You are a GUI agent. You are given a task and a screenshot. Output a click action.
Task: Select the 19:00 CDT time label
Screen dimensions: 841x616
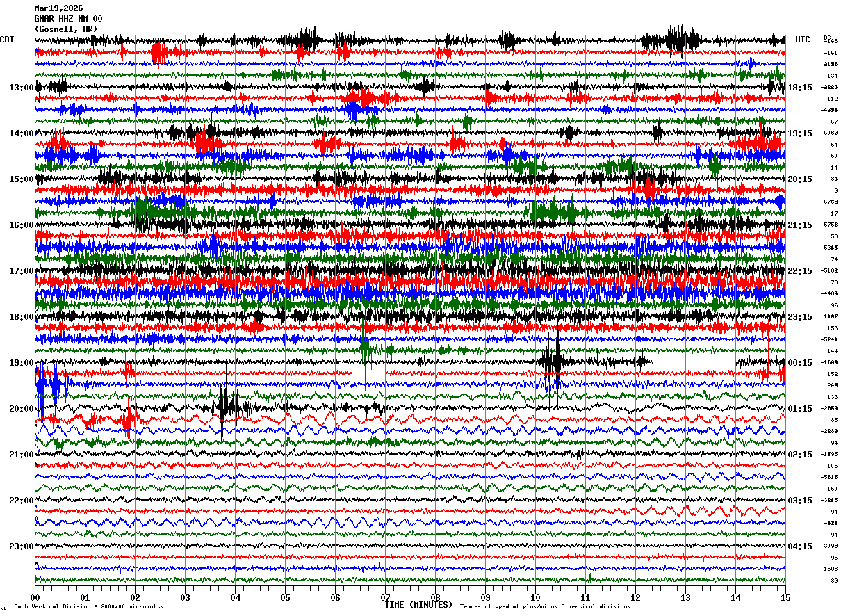[x=22, y=363]
